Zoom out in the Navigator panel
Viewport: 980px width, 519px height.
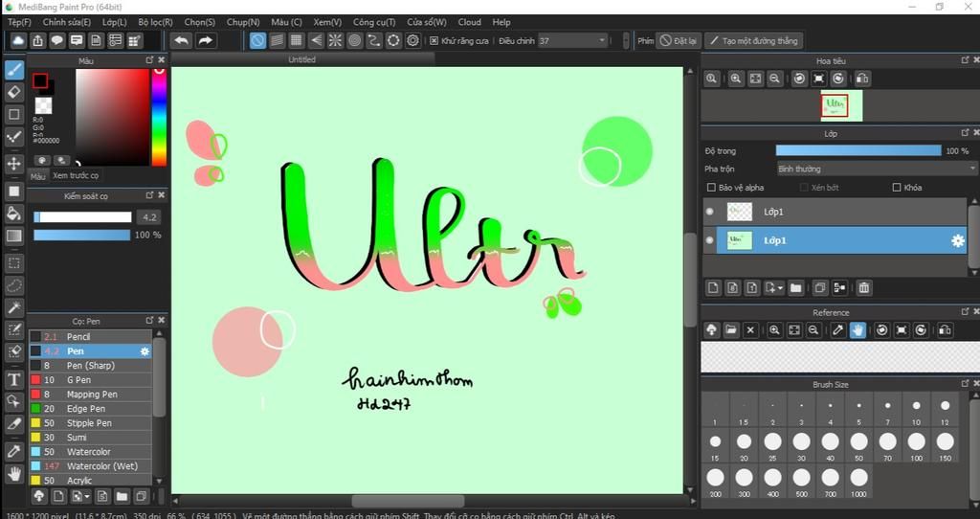[x=774, y=79]
